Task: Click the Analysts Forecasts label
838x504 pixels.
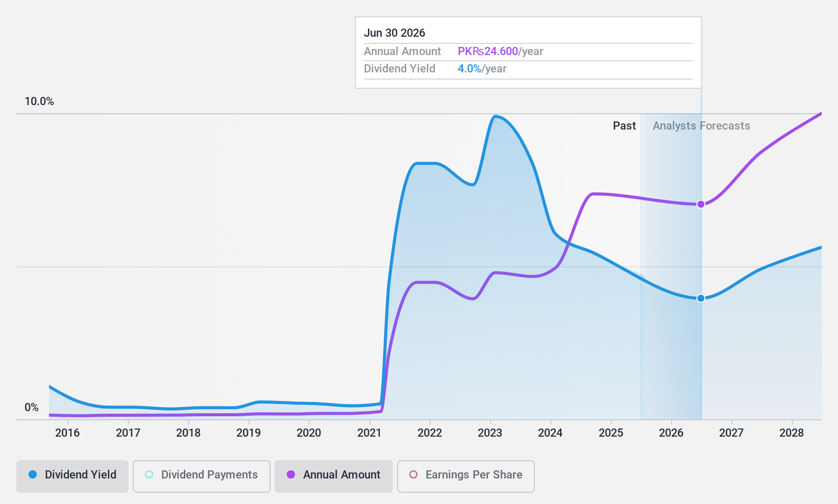Action: 701,126
